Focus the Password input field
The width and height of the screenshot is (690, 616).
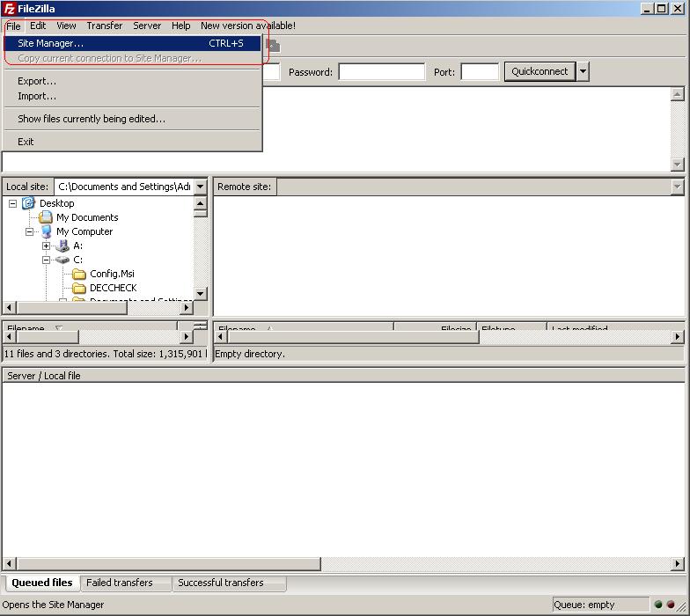(x=382, y=72)
